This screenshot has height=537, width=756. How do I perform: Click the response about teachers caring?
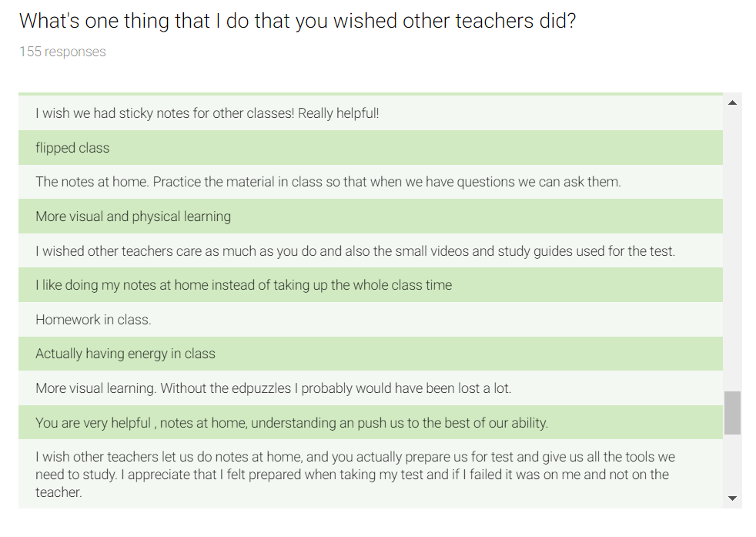355,250
